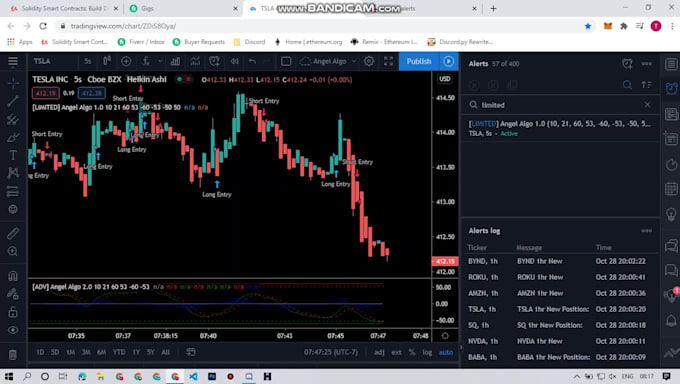This screenshot has height=384, width=680.
Task: Select the patterns tool in left toolbar
Action: tap(13, 173)
